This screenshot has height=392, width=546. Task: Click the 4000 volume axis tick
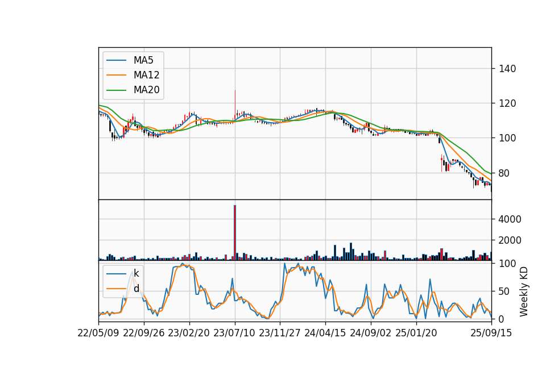click(510, 219)
